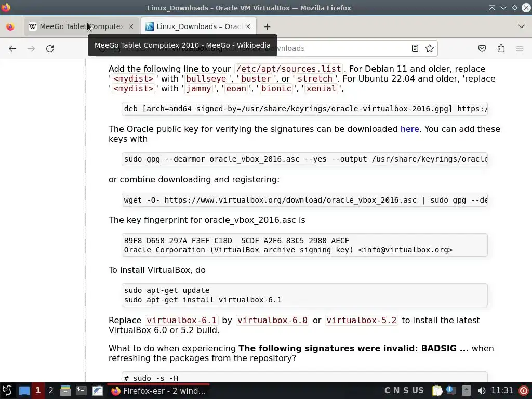Click the wget -O- command line
The width and height of the screenshot is (532, 399).
[x=304, y=200]
